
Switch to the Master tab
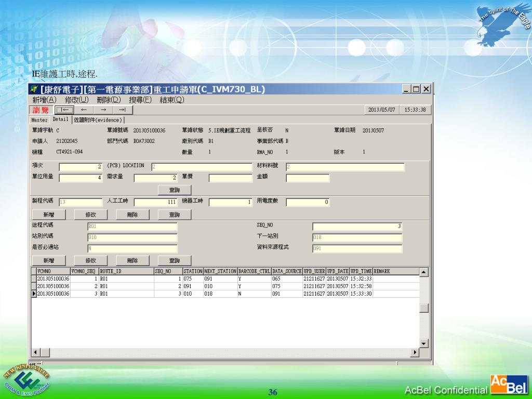[x=39, y=120]
